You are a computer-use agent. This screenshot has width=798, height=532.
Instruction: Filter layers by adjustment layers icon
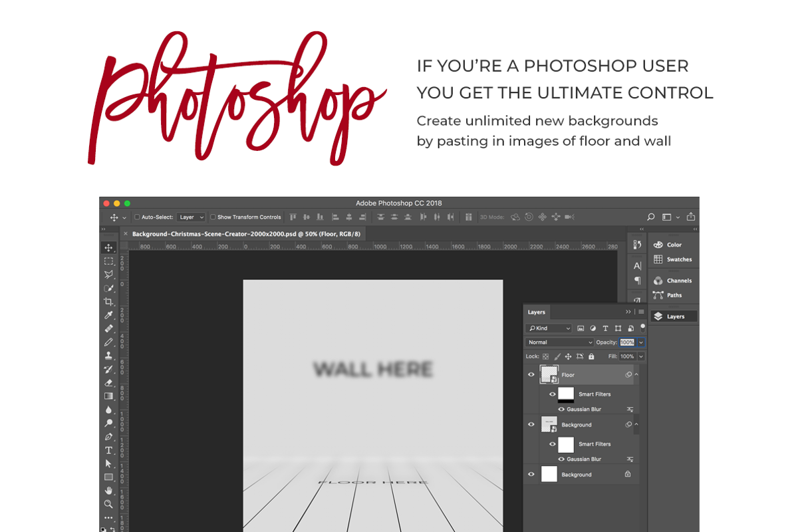(x=593, y=329)
